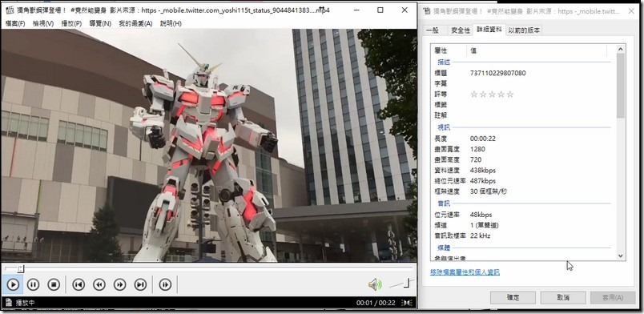Click the 移除檔案屬性和個人資訊 link
The height and width of the screenshot is (314, 644).
pyautogui.click(x=465, y=272)
